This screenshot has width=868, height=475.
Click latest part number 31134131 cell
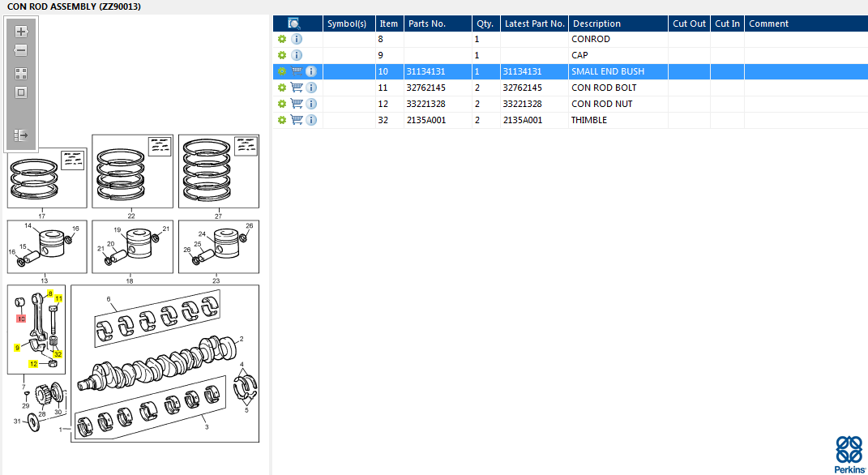pos(534,71)
